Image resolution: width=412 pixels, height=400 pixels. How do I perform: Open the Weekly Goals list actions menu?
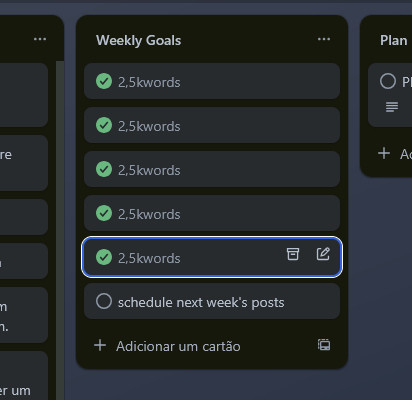pyautogui.click(x=324, y=39)
